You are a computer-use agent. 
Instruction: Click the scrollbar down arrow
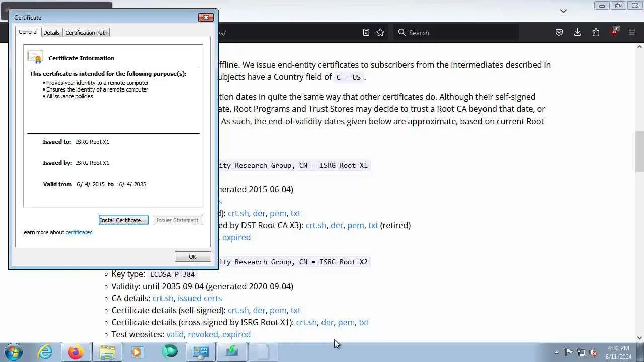tap(639, 338)
